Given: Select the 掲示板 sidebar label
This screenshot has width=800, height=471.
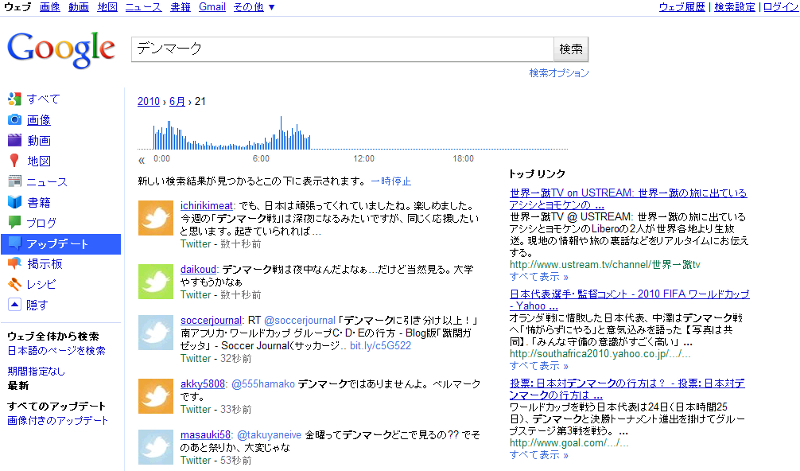Looking at the screenshot, I should coord(44,264).
